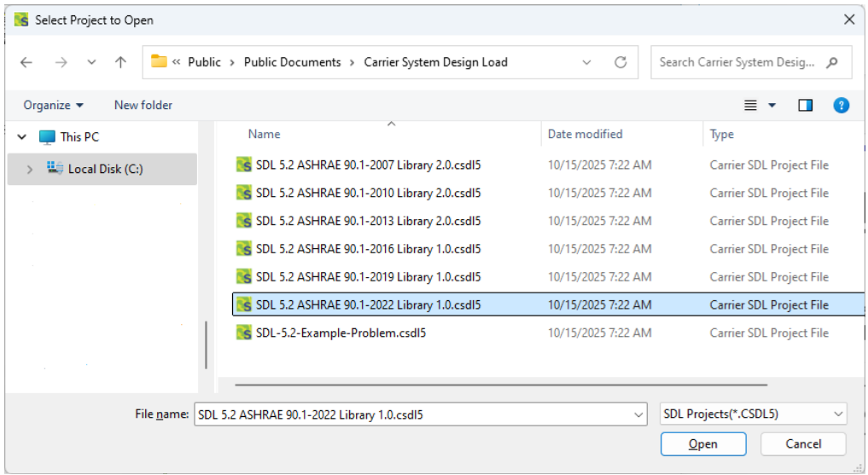Select SDL 5.2 ASHRAE 90.1-2022 Library file

368,304
